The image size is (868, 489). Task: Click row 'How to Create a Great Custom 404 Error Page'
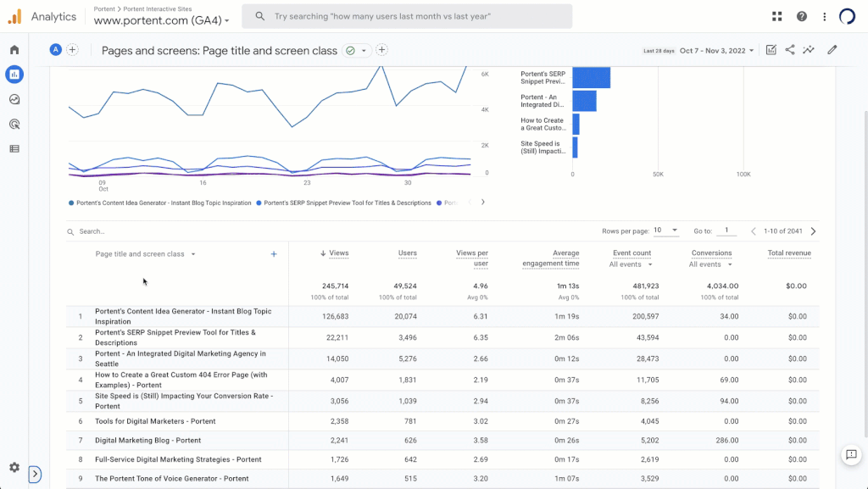(442, 380)
